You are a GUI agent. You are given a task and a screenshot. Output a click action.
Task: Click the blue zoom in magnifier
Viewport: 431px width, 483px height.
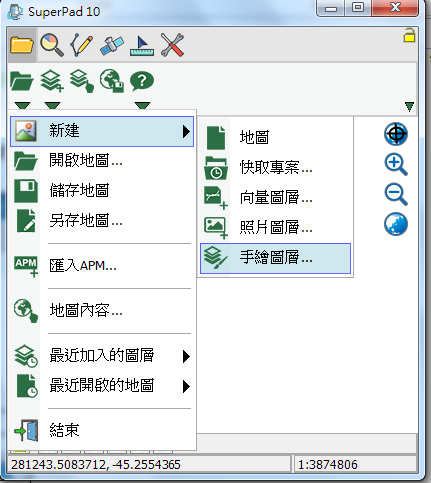click(x=396, y=164)
